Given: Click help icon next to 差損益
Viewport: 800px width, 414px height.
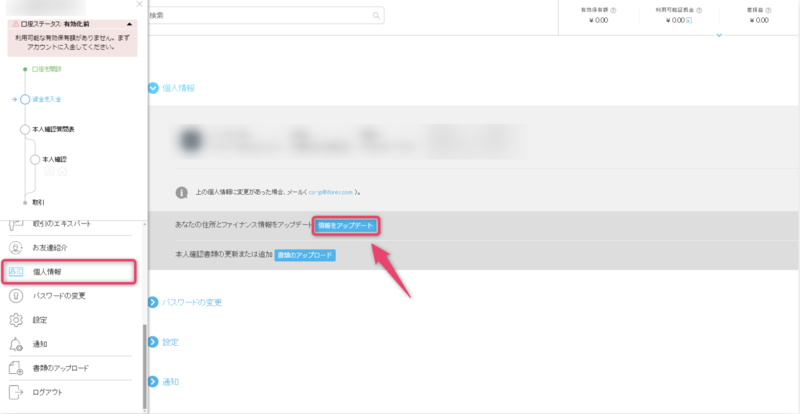Looking at the screenshot, I should 768,10.
